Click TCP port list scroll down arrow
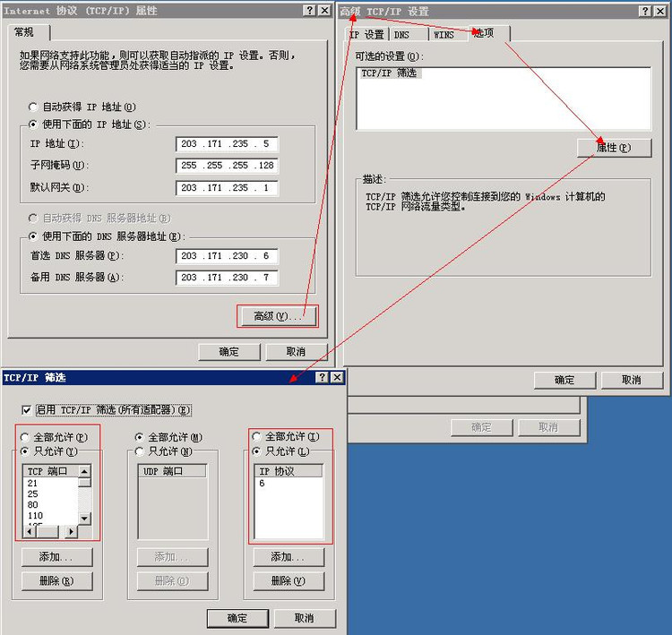 (x=85, y=519)
